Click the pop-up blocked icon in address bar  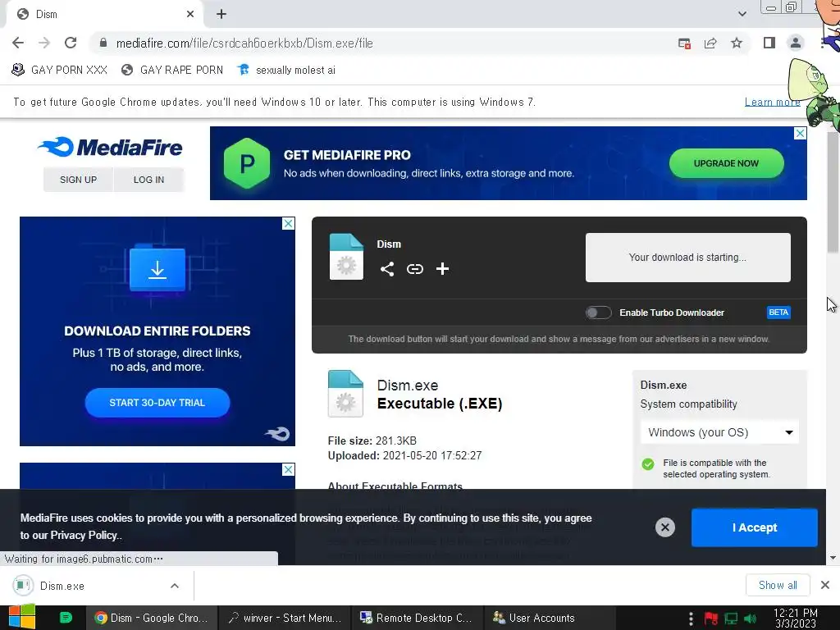click(x=684, y=43)
